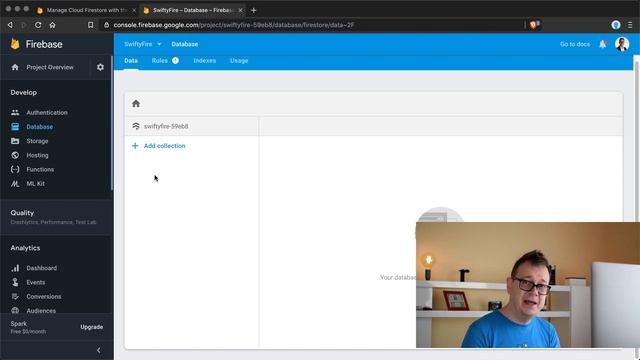Switch to Manage Cloud Firestore browser tab
The height and width of the screenshot is (360, 640).
[87, 10]
